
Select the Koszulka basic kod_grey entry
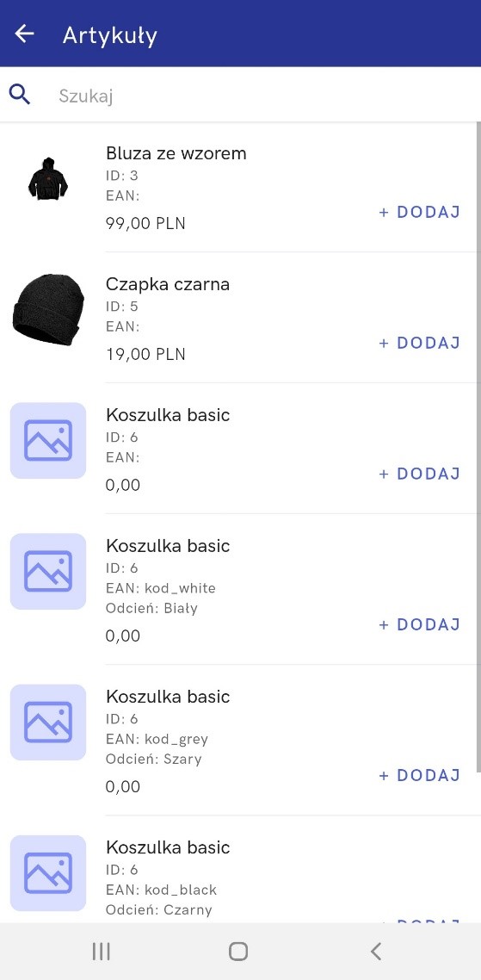click(241, 740)
